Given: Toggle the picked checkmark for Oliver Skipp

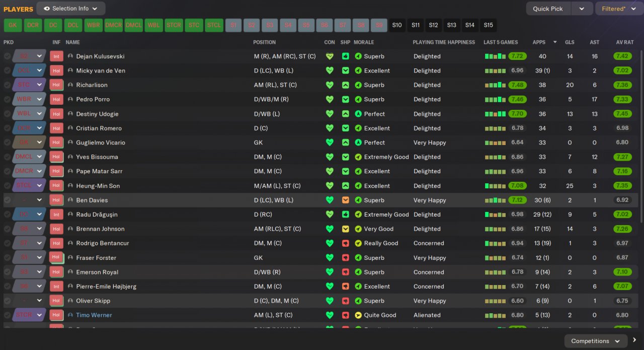Looking at the screenshot, I should [7, 301].
